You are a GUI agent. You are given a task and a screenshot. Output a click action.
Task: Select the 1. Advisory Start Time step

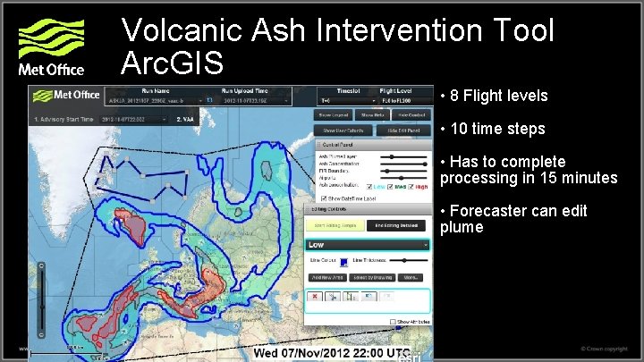pyautogui.click(x=64, y=120)
